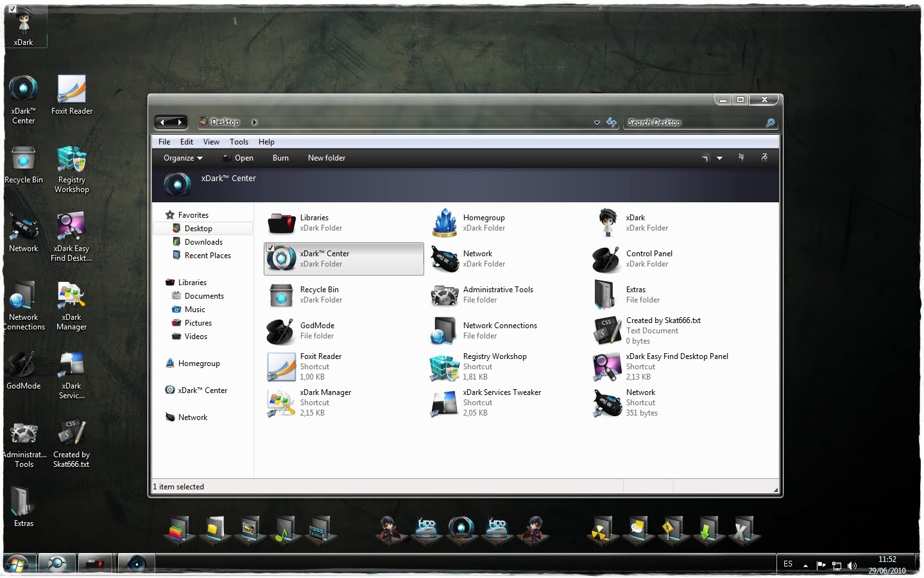The width and height of the screenshot is (924, 578).
Task: Go forward with the Forward arrow
Action: pos(180,122)
